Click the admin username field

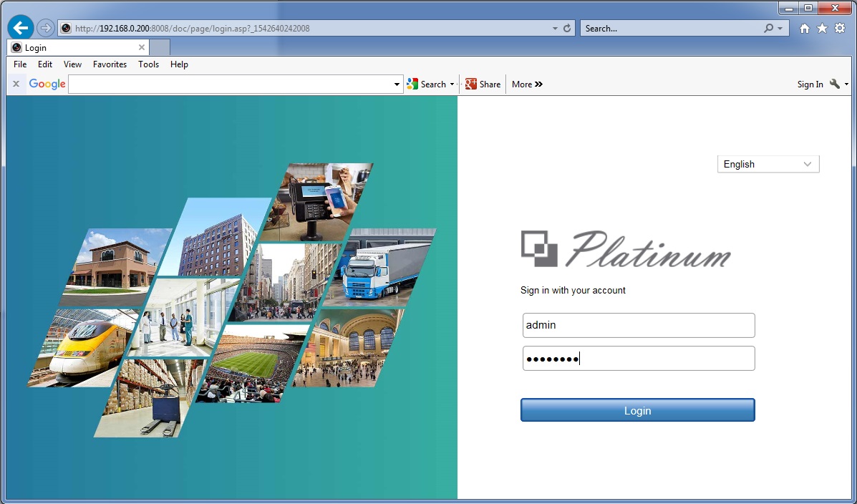[x=639, y=325]
